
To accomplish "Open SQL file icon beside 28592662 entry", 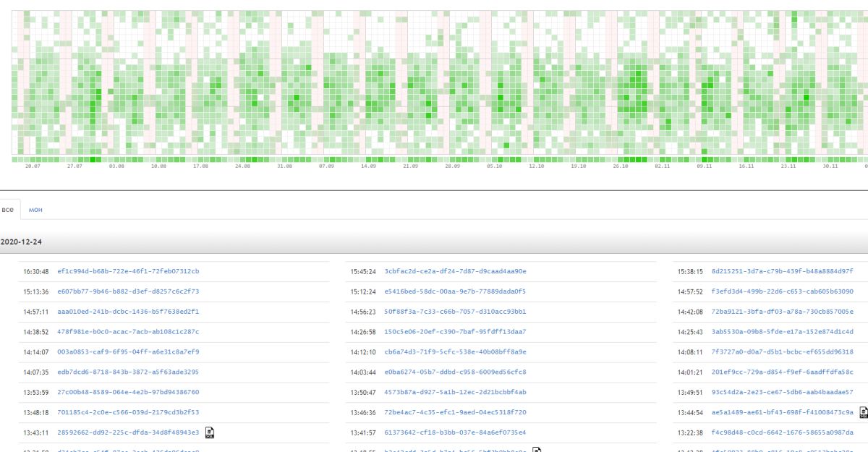I will click(x=210, y=432).
